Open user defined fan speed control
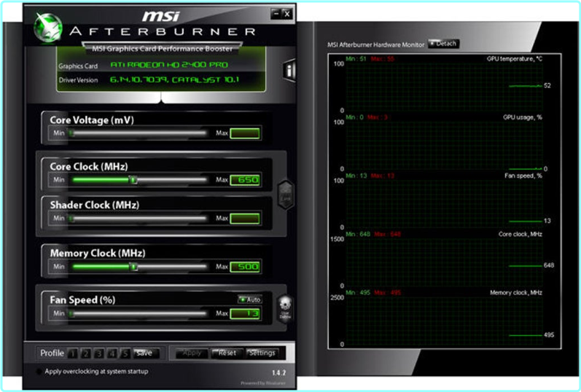Screen dimensions: 581x392 (x=285, y=308)
